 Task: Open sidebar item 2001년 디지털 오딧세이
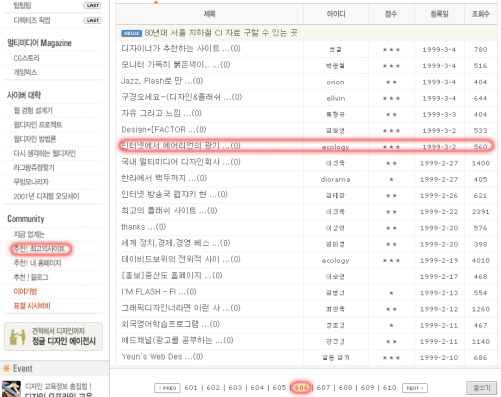pos(46,196)
